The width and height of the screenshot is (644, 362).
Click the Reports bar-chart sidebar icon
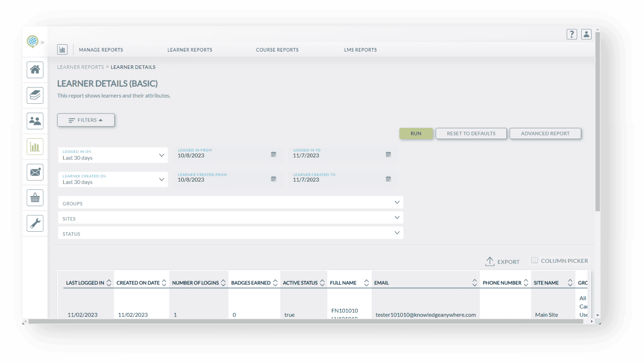35,146
